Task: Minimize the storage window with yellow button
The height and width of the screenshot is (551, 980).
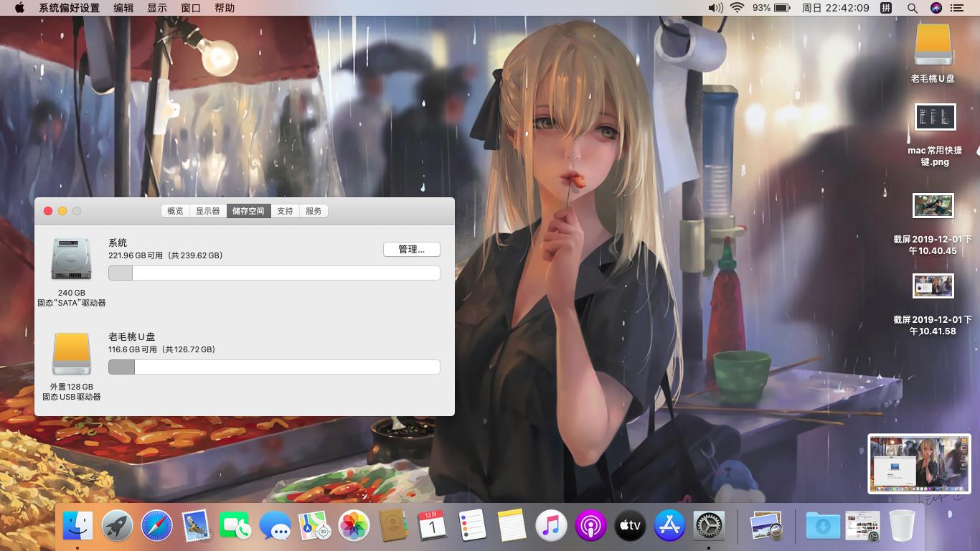Action: pos(62,211)
